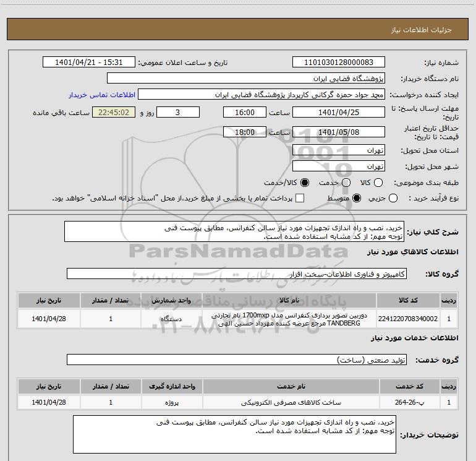Viewport: 476px width, 461px height.
Task: Click buyer notes text area
Action: point(235,434)
